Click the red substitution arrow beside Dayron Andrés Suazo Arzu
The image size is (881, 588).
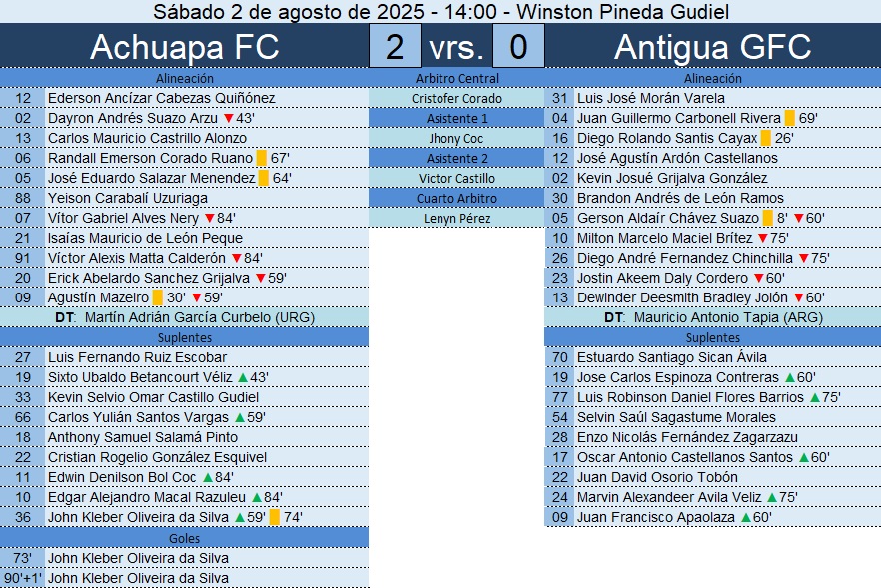pos(229,118)
